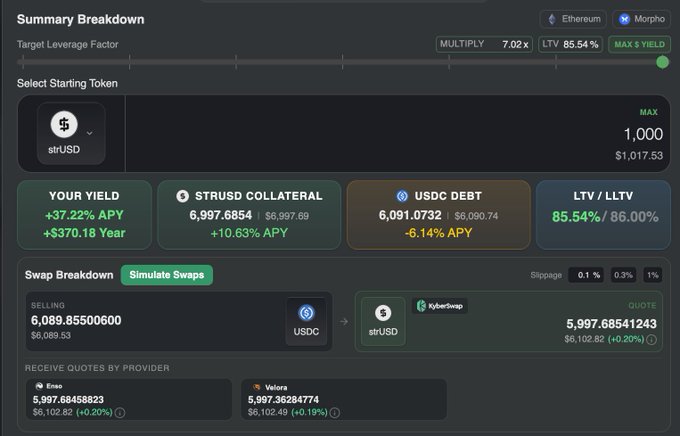Click the 6,091.0732 debt amount
The width and height of the screenshot is (680, 436).
point(410,215)
